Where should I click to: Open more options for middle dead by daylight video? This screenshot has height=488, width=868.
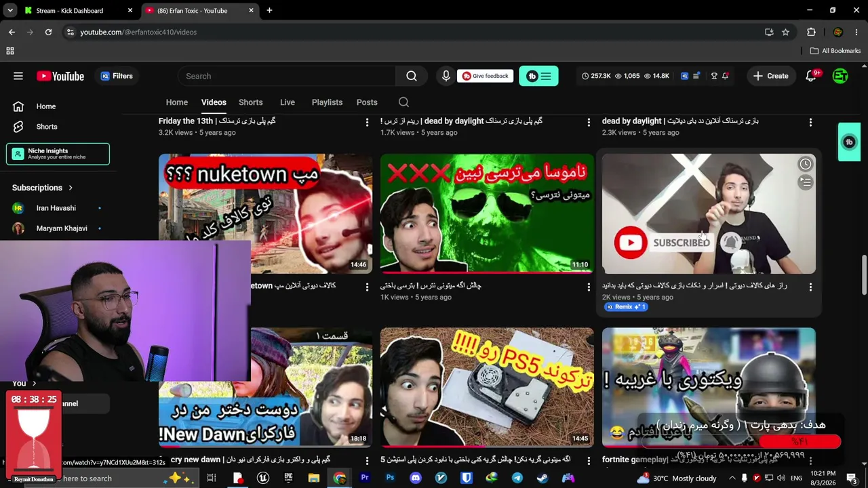tap(589, 122)
